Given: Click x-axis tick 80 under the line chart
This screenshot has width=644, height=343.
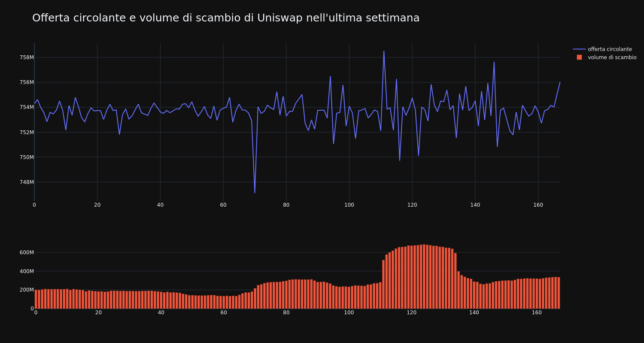Looking at the screenshot, I should pyautogui.click(x=286, y=205).
